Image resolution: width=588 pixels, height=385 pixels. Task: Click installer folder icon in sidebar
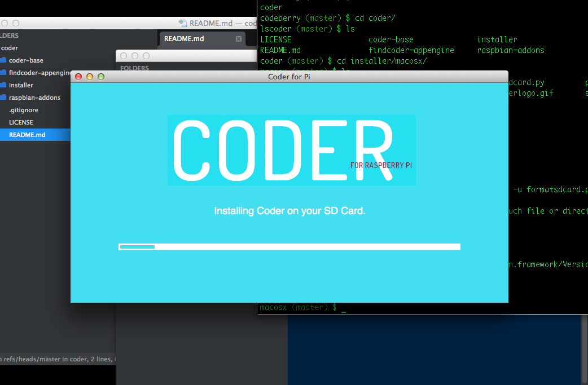[3, 85]
